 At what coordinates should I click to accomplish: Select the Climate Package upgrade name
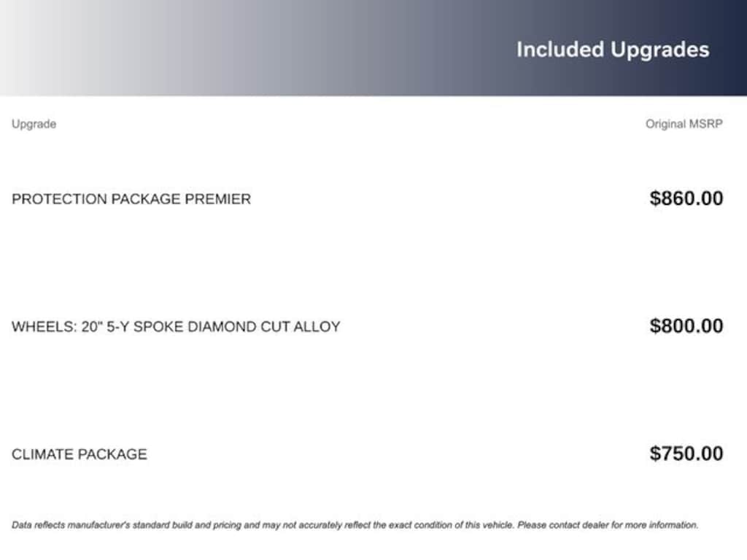click(79, 454)
